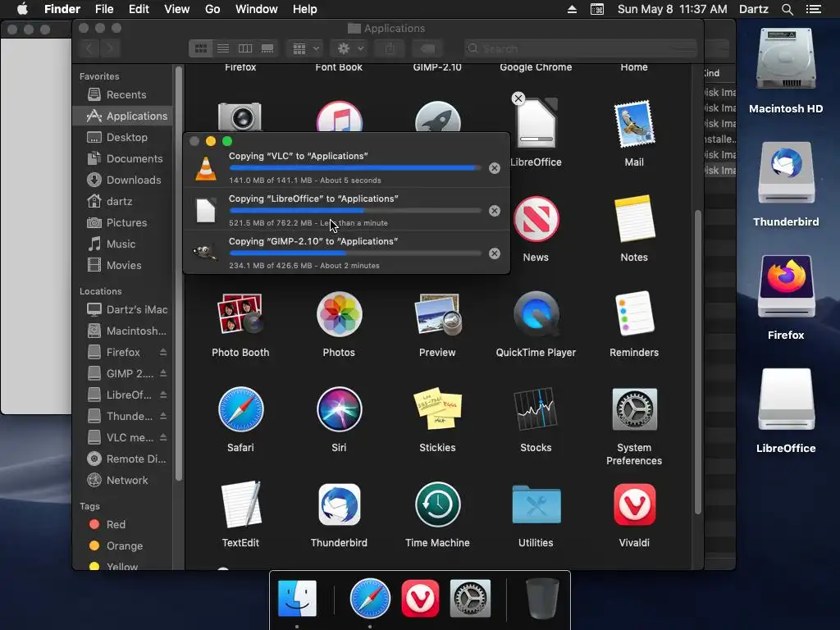Image resolution: width=840 pixels, height=630 pixels.
Task: Click the Applications window vertical scrollbar
Action: pos(697,362)
